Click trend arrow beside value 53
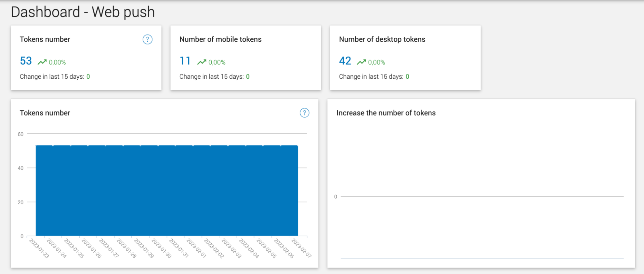644x274 pixels. pyautogui.click(x=42, y=62)
